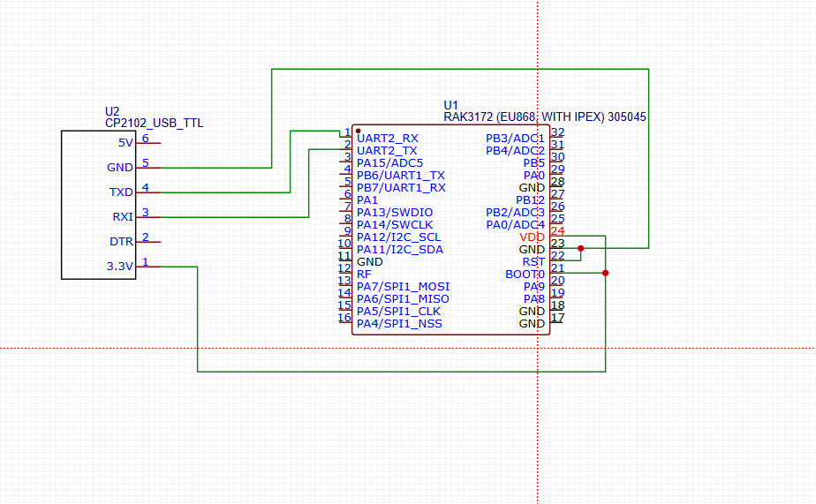Click the TXD pin label on U2
The image size is (816, 504).
point(121,192)
